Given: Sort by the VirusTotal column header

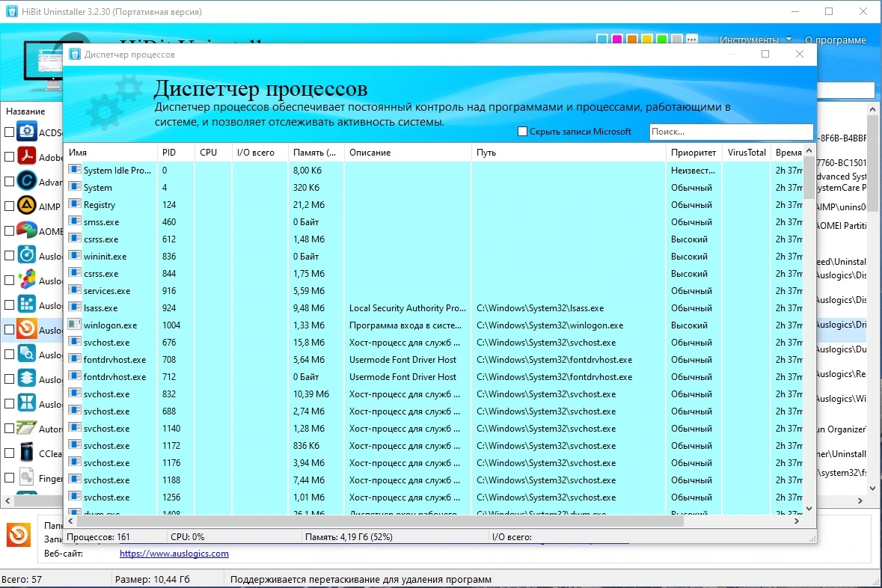Looking at the screenshot, I should coord(747,153).
